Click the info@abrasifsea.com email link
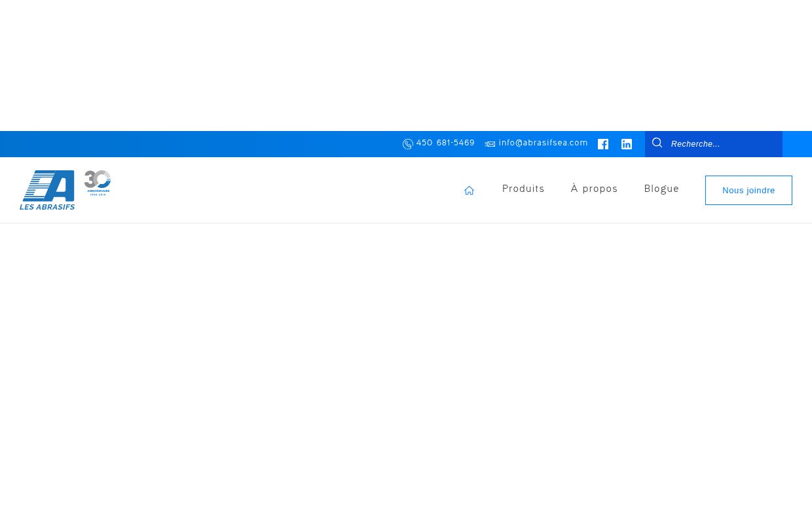Screen dimensions: 812x524 click(543, 143)
